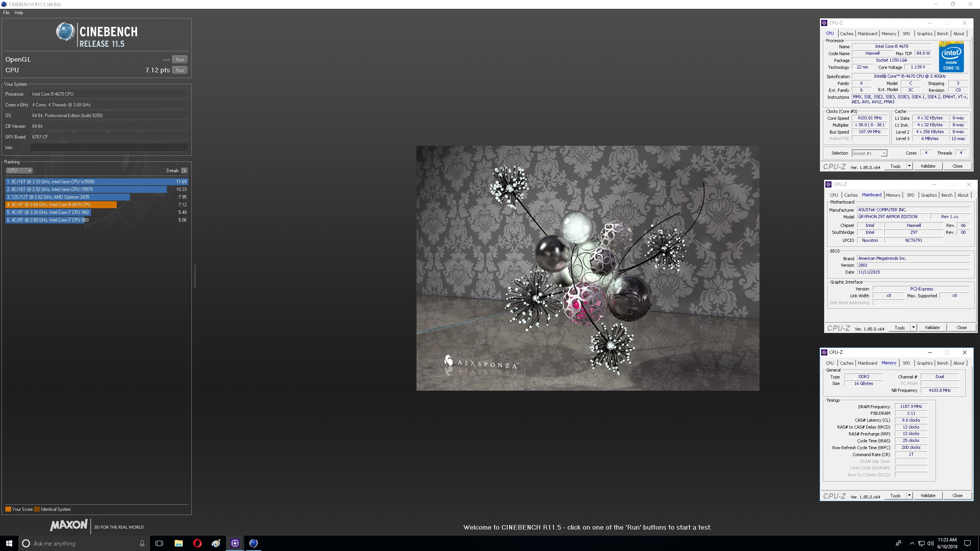Launch Opera browser from taskbar

(x=197, y=543)
